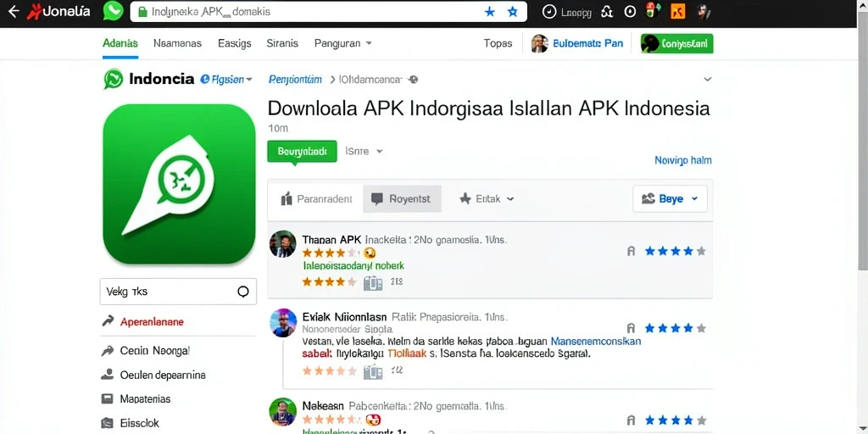Click the Exiak Niionnlasn reviewer avatar
868x434 pixels.
point(283,323)
